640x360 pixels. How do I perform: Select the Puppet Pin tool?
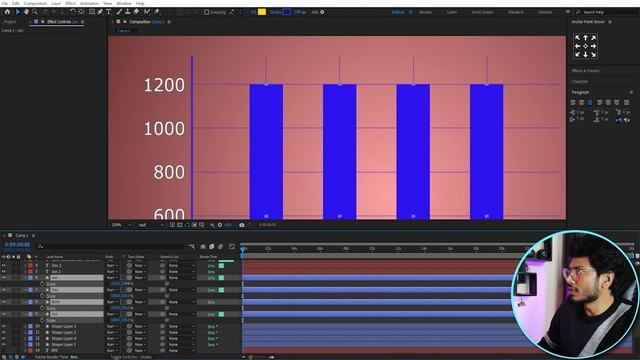[156, 12]
